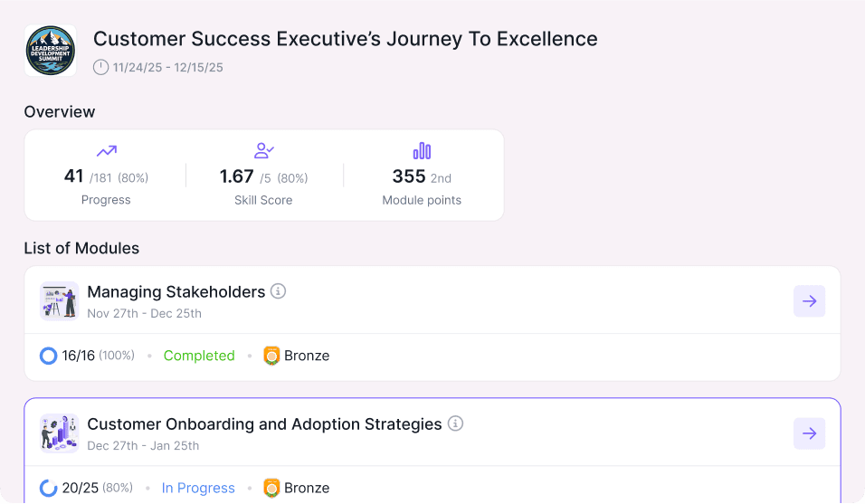Click the Managing Stakeholders module thumbnail
The image size is (865, 504).
click(x=60, y=301)
